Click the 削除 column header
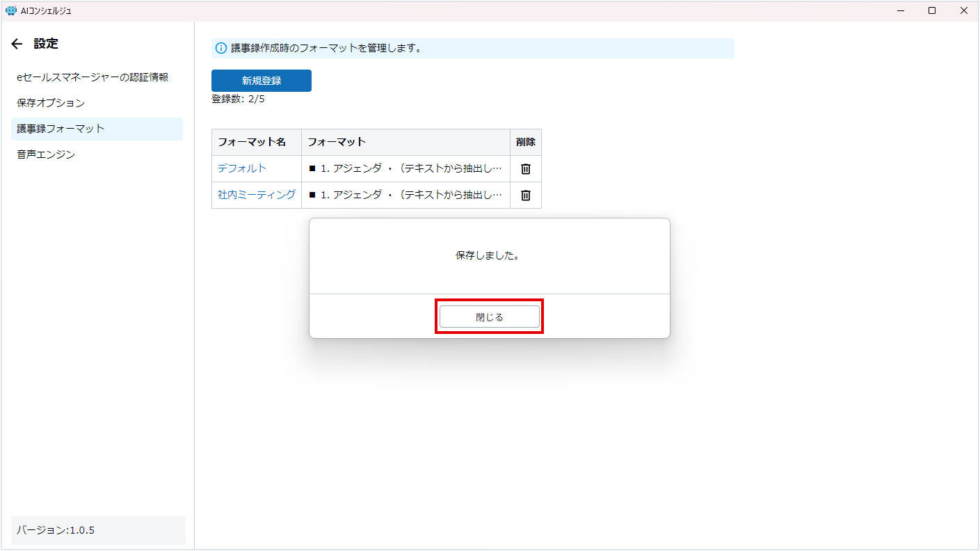 click(526, 142)
